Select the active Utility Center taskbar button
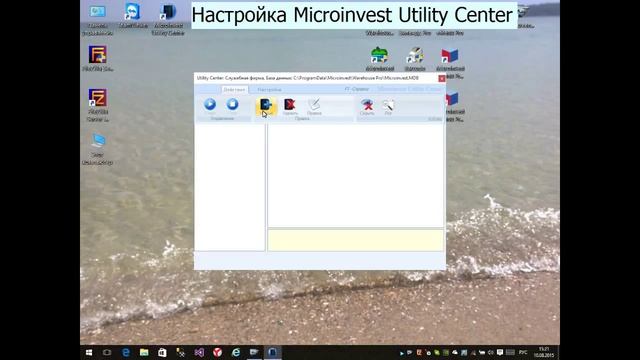 click(272, 352)
